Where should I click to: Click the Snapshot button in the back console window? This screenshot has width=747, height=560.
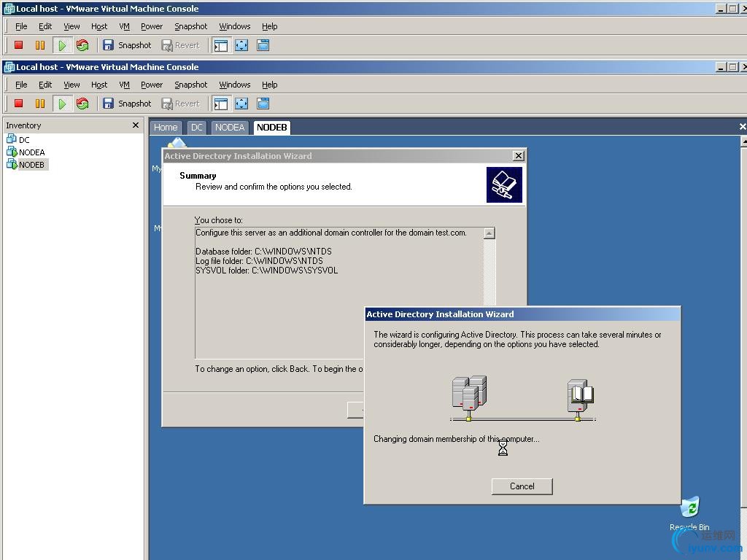127,45
